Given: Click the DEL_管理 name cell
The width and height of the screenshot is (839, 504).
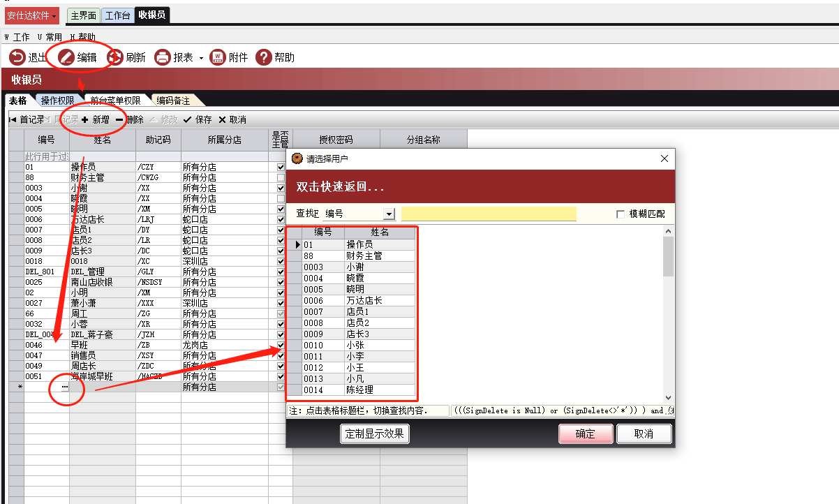Looking at the screenshot, I should point(103,272).
